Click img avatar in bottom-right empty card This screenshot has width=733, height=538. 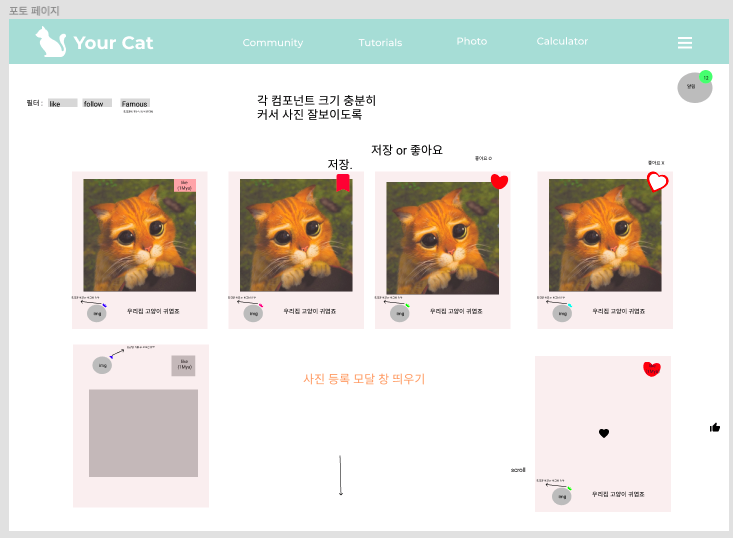pyautogui.click(x=561, y=496)
